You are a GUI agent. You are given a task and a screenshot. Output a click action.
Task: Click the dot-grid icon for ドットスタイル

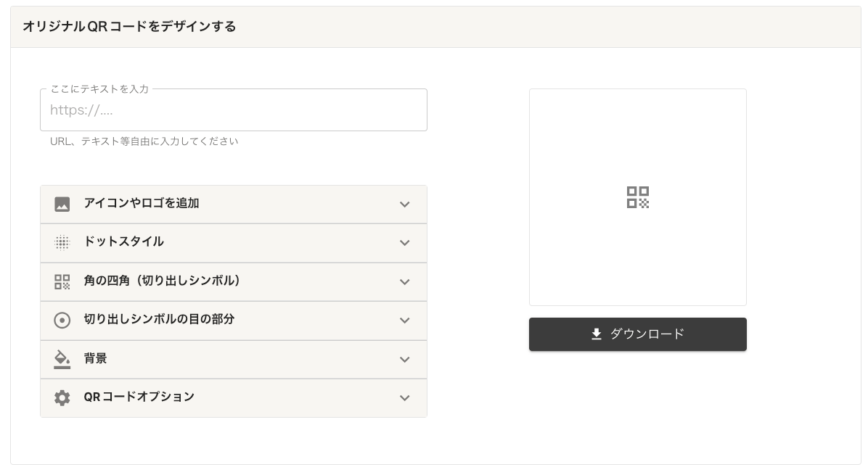tap(62, 243)
